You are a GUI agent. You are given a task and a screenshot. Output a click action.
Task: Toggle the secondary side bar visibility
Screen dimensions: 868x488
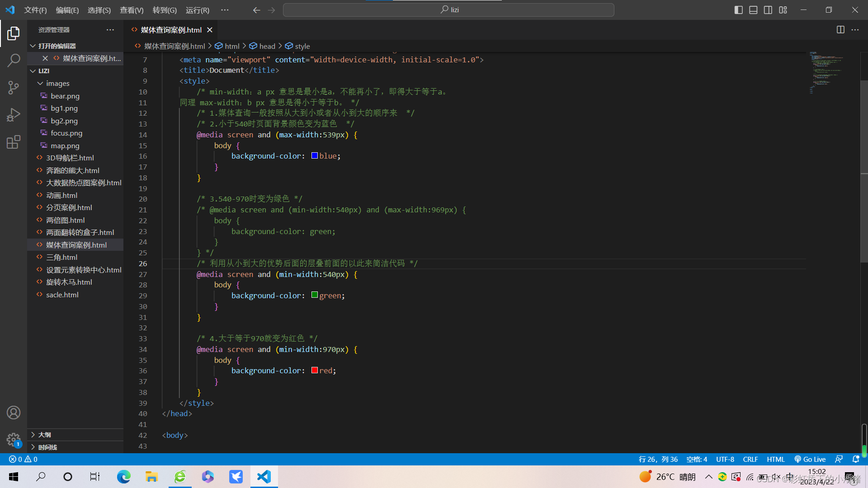point(768,10)
